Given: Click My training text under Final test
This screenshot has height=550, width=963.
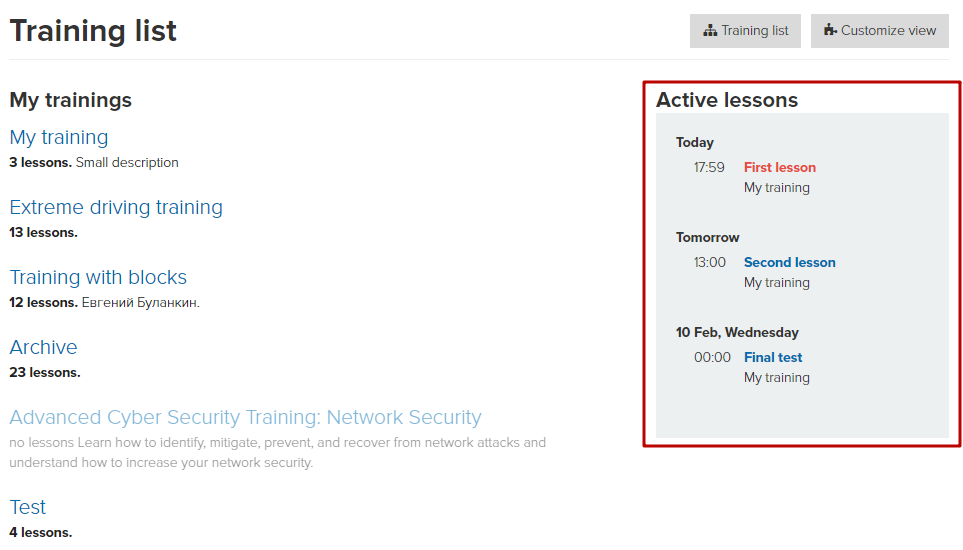Looking at the screenshot, I should pyautogui.click(x=777, y=378).
